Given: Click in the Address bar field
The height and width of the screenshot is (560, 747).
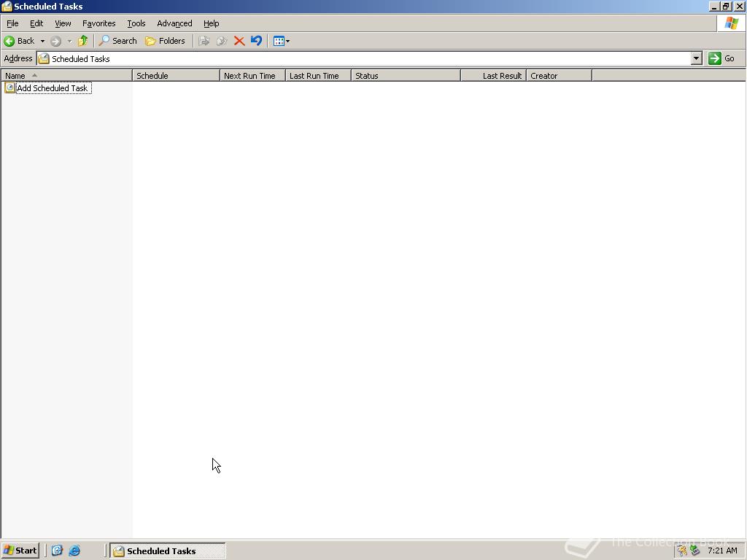Looking at the screenshot, I should pyautogui.click(x=363, y=58).
